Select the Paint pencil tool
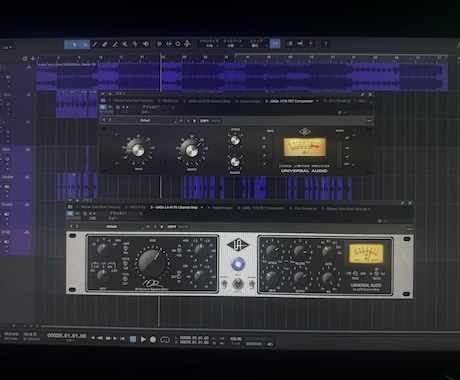The height and width of the screenshot is (380, 460). point(115,44)
